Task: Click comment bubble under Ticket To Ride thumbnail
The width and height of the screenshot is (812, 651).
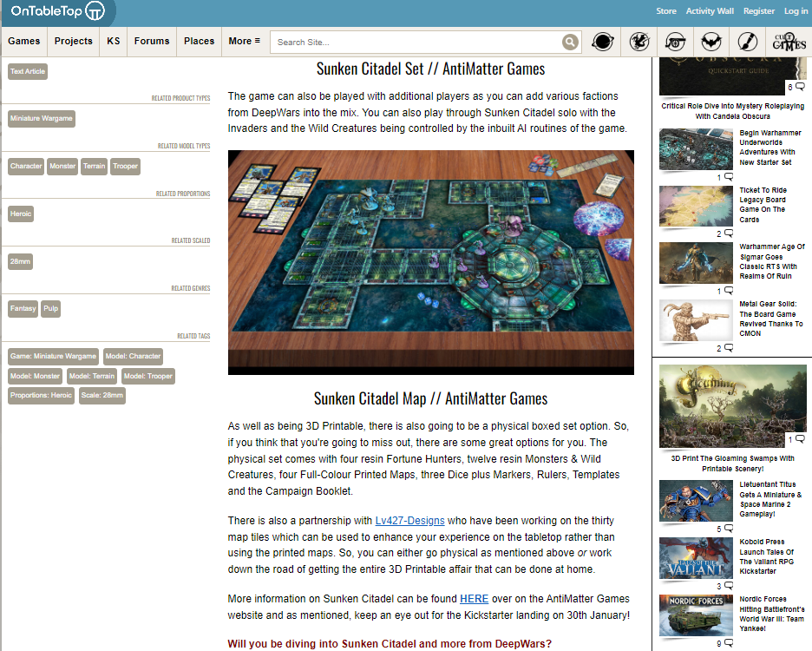Action: (729, 233)
